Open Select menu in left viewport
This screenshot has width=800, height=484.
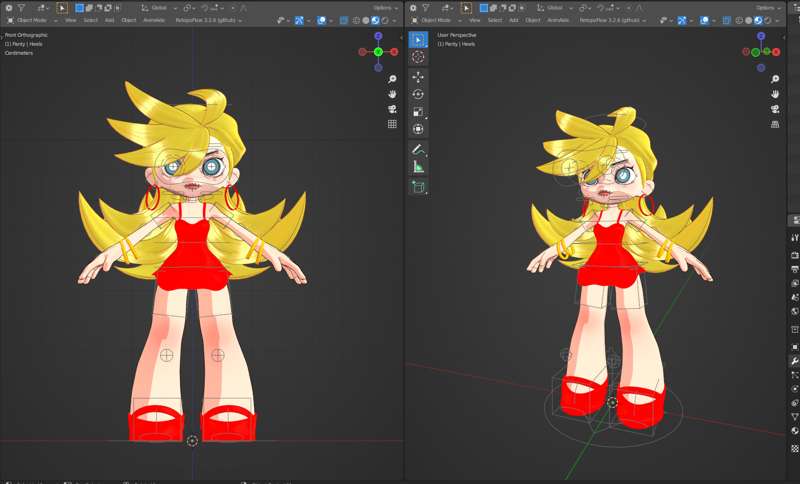[90, 20]
